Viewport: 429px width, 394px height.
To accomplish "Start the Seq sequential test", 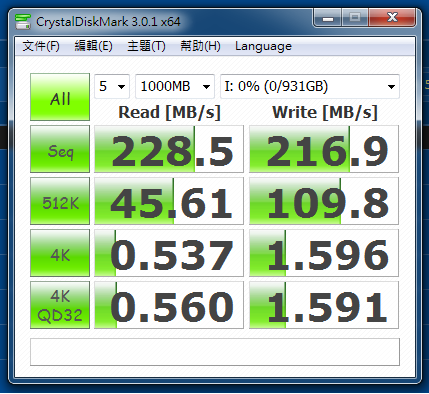I will click(x=60, y=149).
